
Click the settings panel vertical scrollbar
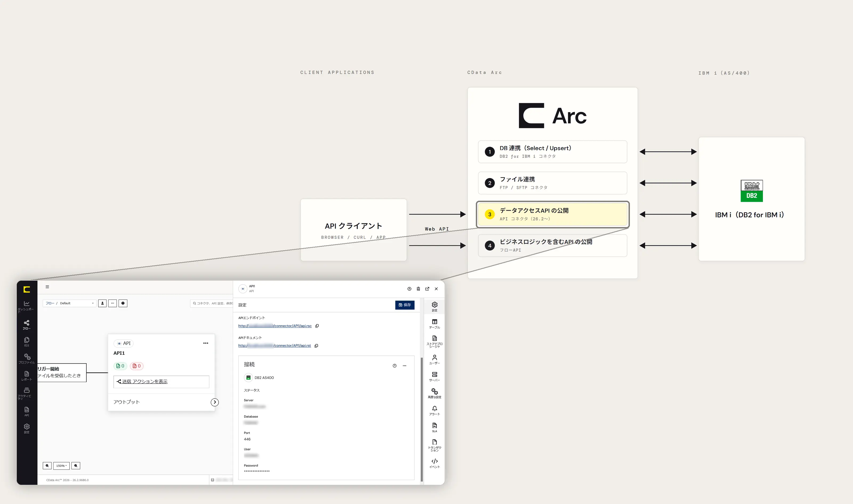coord(422,420)
